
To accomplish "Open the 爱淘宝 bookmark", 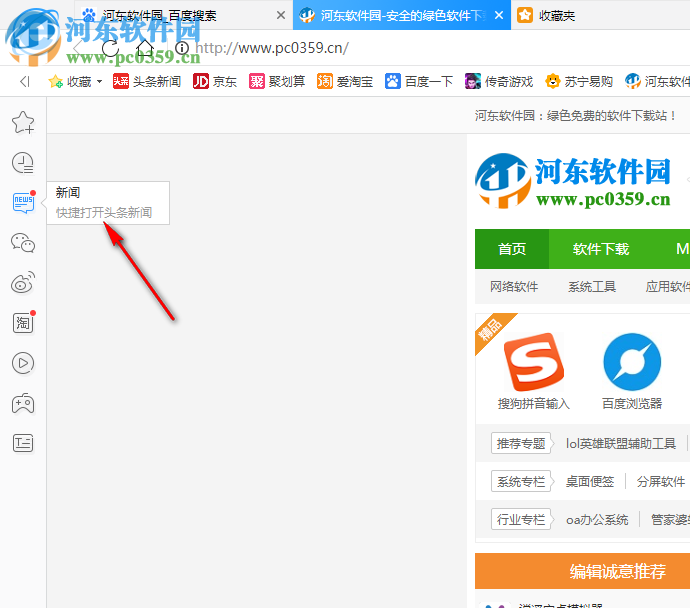I will 345,81.
